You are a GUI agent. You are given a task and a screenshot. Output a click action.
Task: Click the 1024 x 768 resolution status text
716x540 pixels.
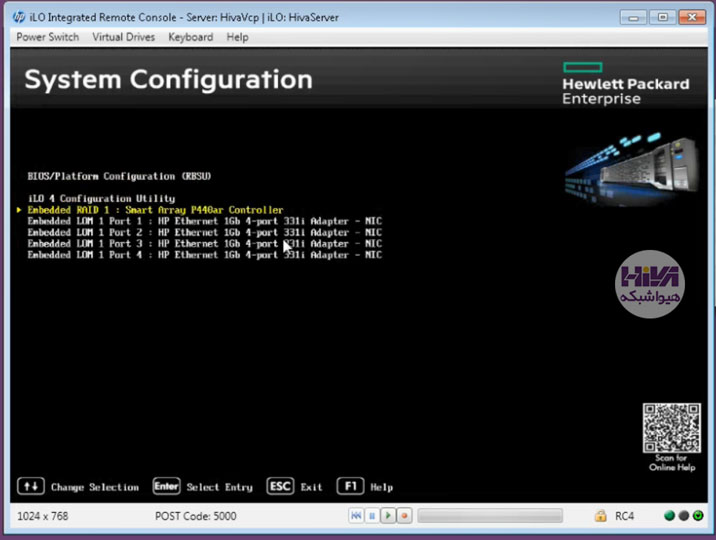tap(42, 516)
